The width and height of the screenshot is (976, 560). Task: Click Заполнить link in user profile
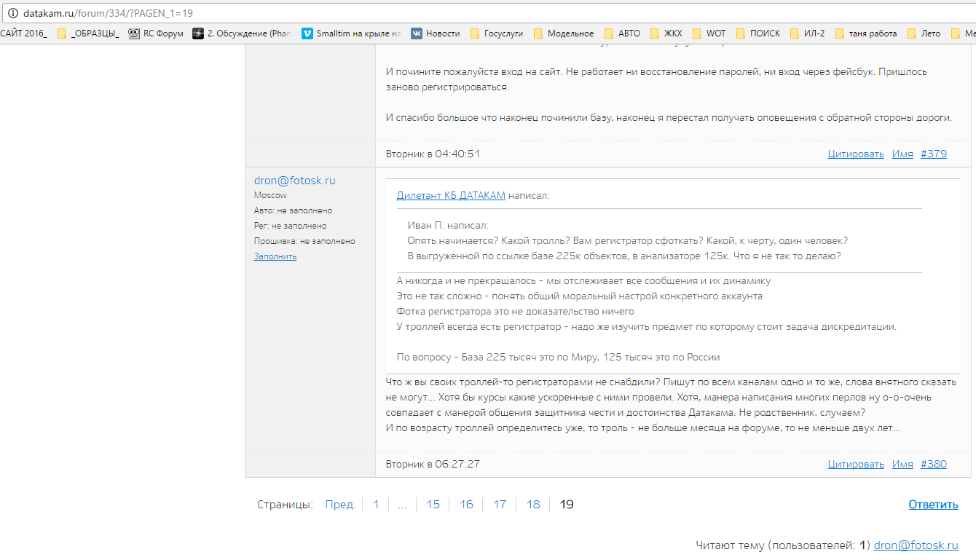click(x=275, y=256)
